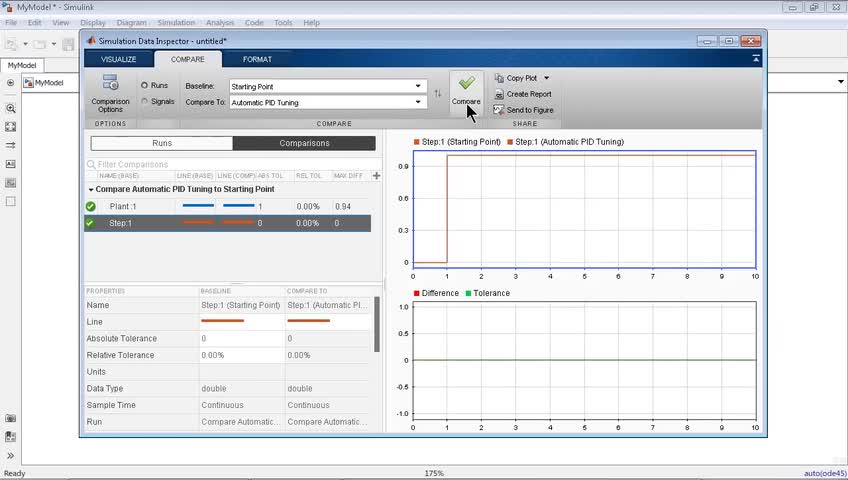Open the COMPARE tab
The image size is (848, 480).
pos(188,59)
